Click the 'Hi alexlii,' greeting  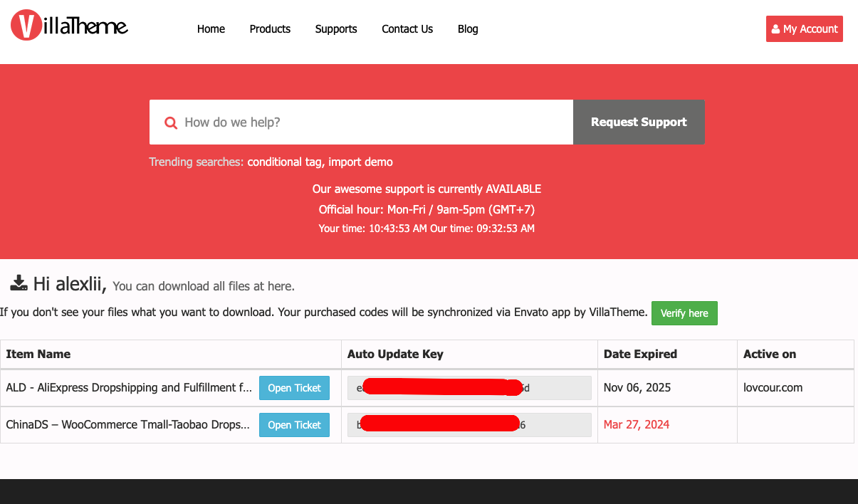click(70, 284)
